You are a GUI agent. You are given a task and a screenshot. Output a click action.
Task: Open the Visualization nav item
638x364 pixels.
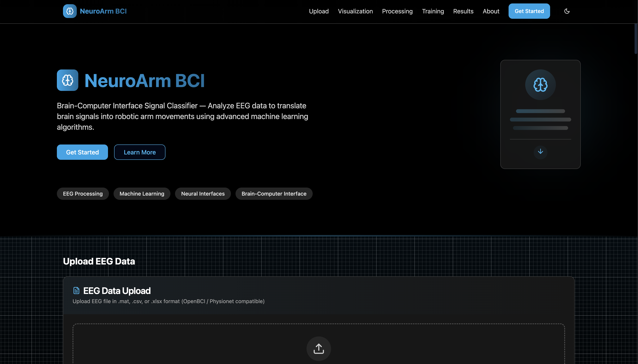(x=355, y=11)
